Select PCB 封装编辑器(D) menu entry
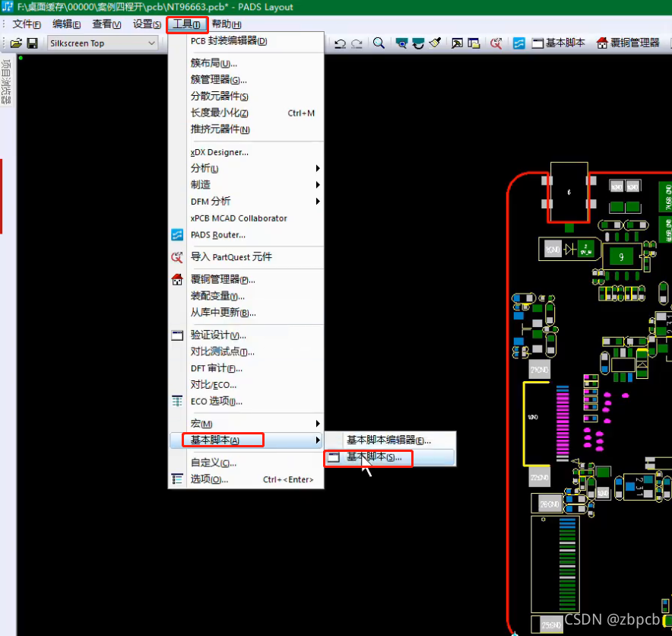This screenshot has height=636, width=672. click(246, 41)
